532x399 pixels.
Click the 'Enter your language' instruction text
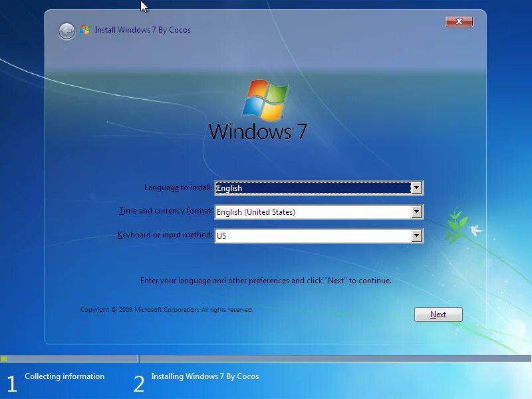265,281
